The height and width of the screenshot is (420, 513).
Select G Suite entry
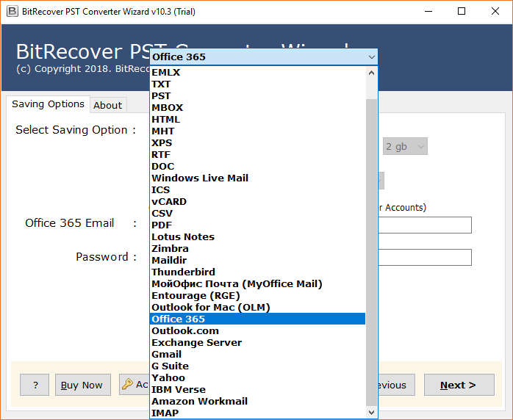pyautogui.click(x=257, y=366)
